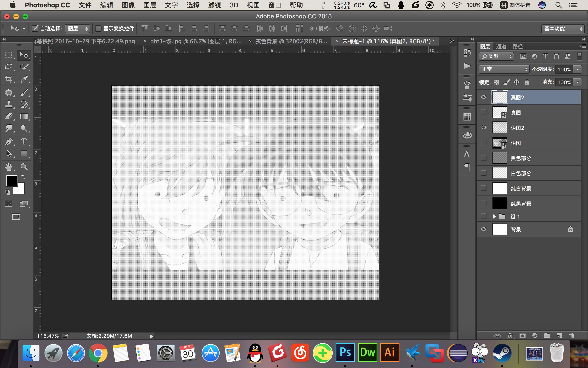588x368 pixels.
Task: Add a layer mask
Action: coord(522,336)
